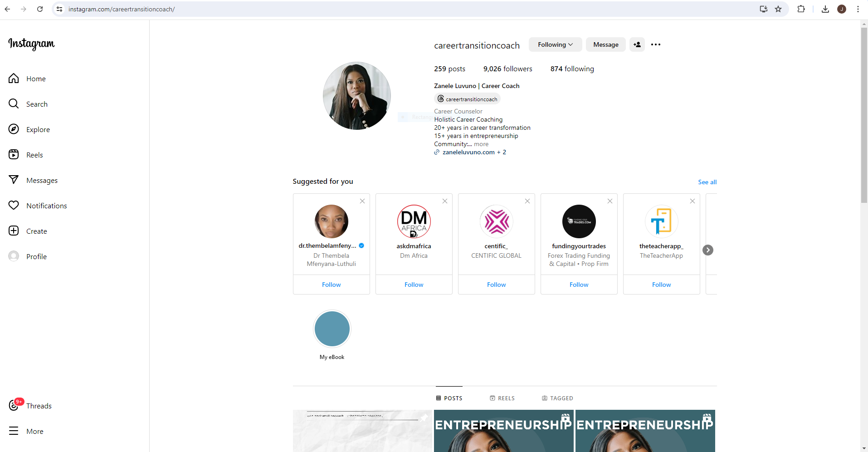Screen dimensions: 868x452
Task: Click the Instagram logo
Action: [x=31, y=44]
